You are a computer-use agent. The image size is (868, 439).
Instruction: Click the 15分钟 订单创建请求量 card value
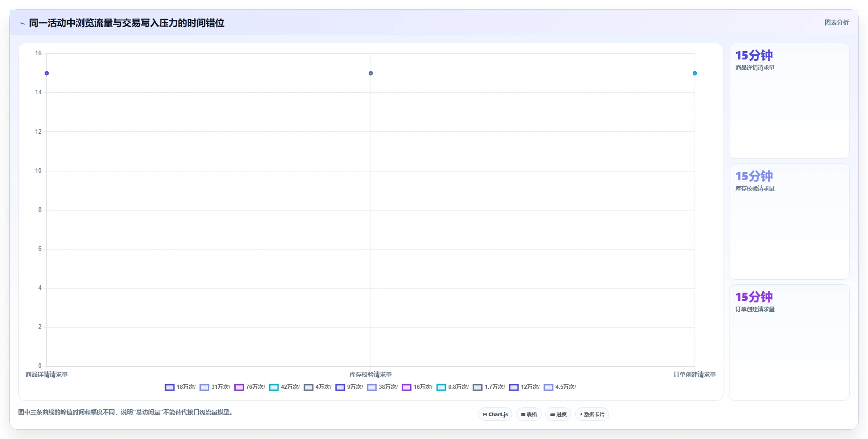(x=754, y=297)
